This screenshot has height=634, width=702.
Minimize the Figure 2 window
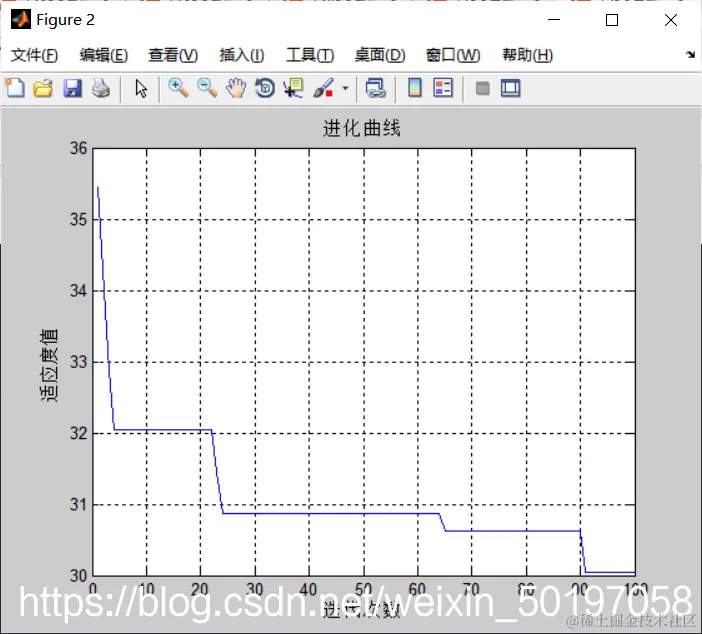[554, 20]
